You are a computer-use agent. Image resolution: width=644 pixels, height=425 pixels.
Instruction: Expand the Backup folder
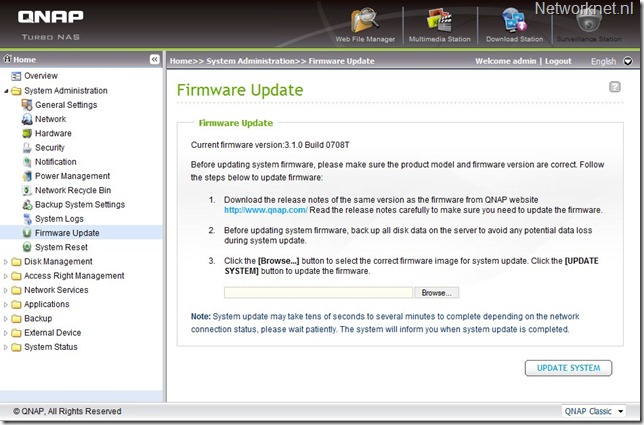point(6,319)
